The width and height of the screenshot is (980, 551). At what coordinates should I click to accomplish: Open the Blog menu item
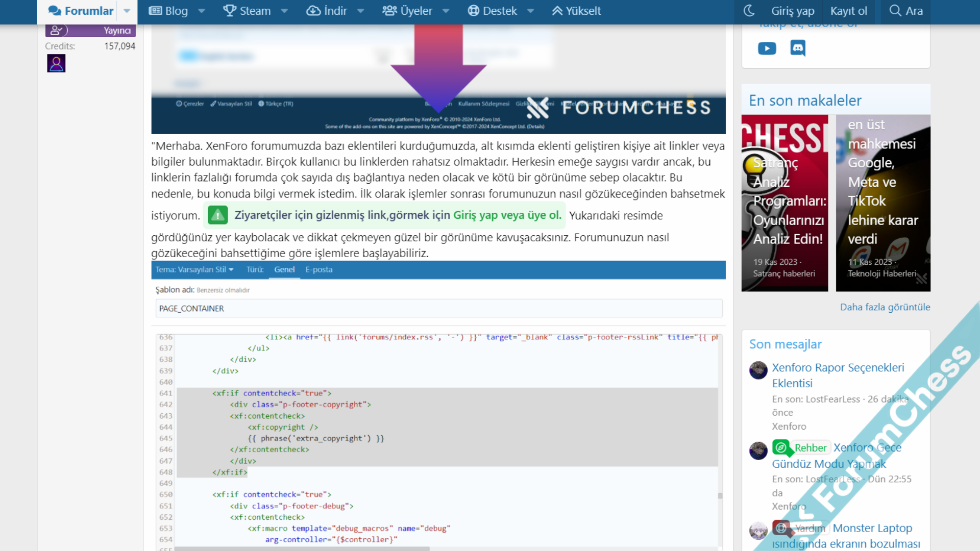(x=168, y=11)
